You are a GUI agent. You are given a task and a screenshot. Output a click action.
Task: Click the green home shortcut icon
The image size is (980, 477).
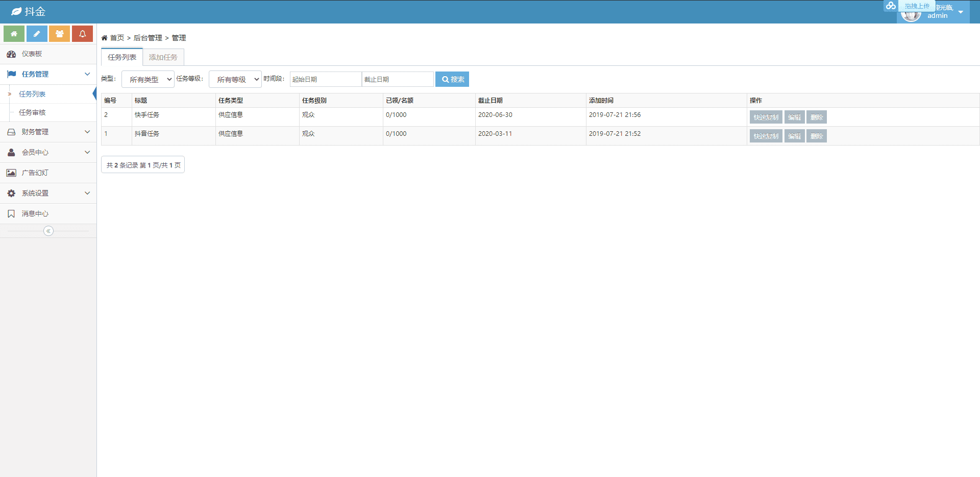click(14, 34)
